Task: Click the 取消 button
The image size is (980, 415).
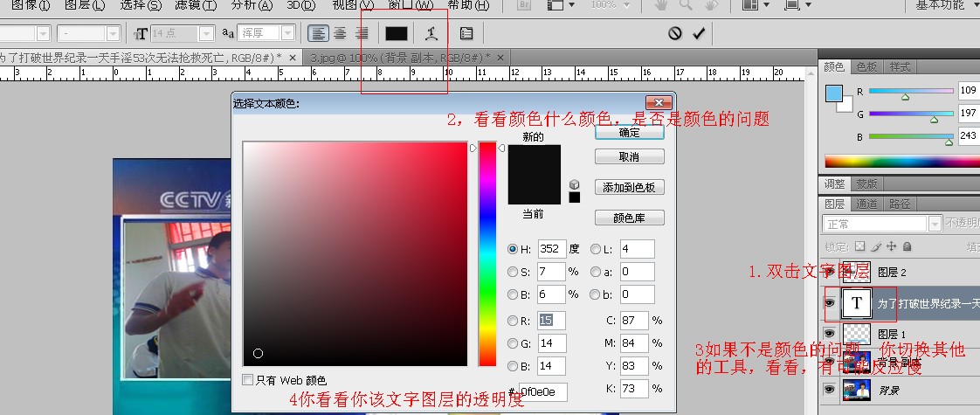Action: [x=630, y=157]
